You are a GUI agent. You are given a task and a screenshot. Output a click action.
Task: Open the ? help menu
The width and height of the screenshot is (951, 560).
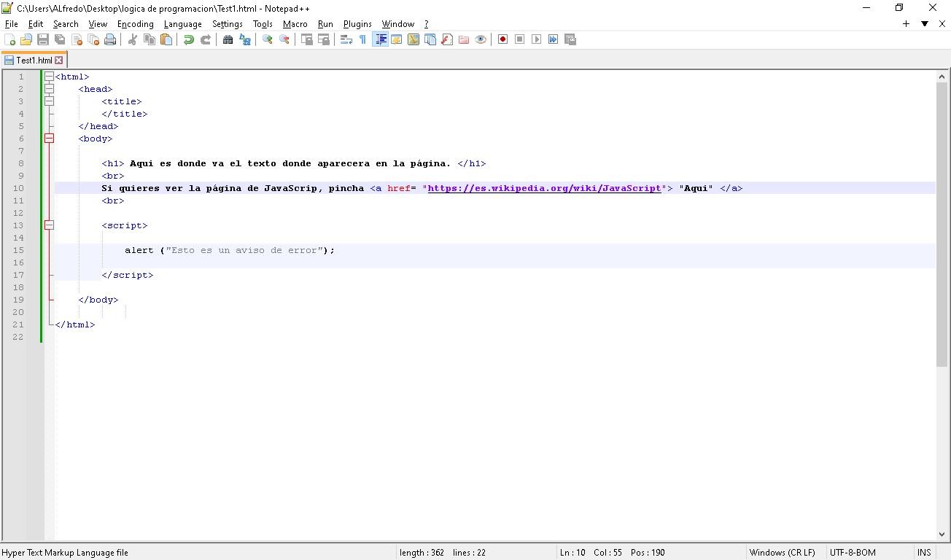[427, 24]
